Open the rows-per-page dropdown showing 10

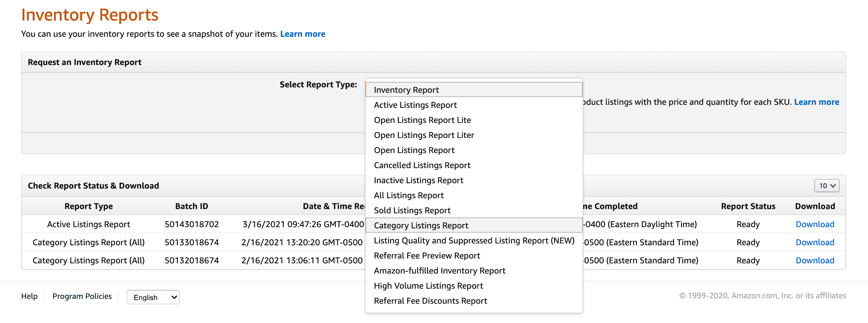click(x=827, y=186)
